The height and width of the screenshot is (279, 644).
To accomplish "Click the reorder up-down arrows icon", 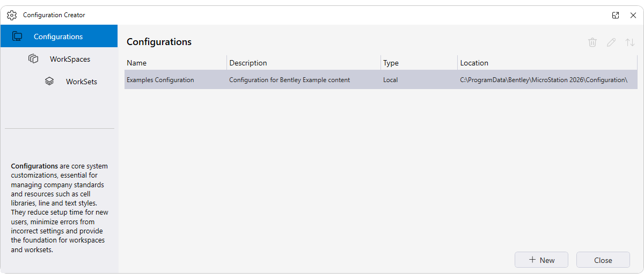I will (x=630, y=42).
